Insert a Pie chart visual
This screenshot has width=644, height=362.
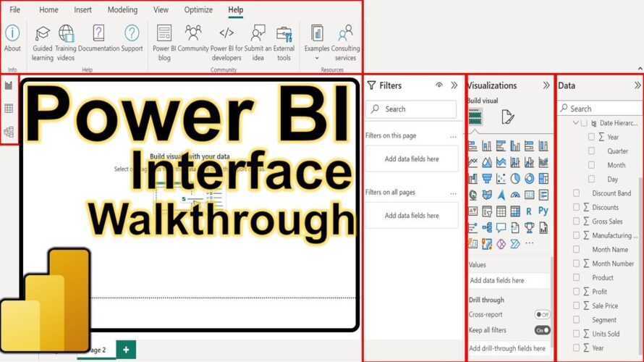[x=515, y=178]
